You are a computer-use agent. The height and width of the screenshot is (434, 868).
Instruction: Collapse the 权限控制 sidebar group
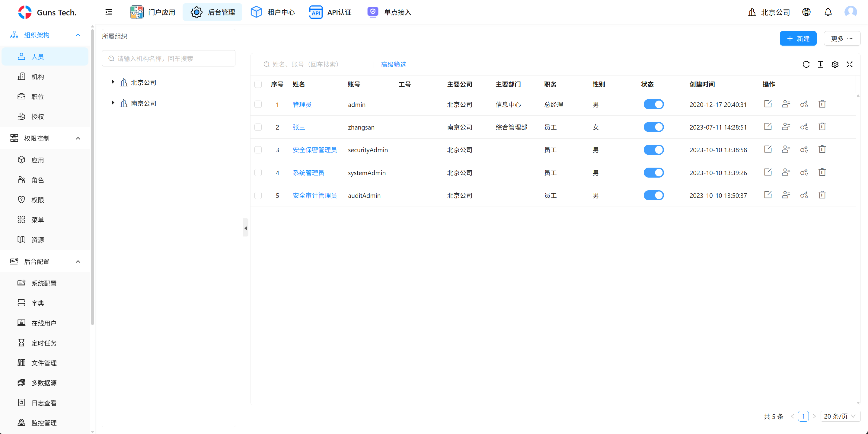click(45, 138)
